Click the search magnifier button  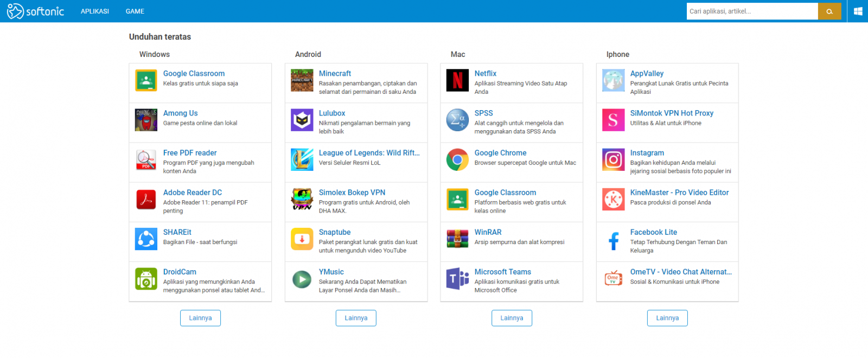tap(829, 11)
